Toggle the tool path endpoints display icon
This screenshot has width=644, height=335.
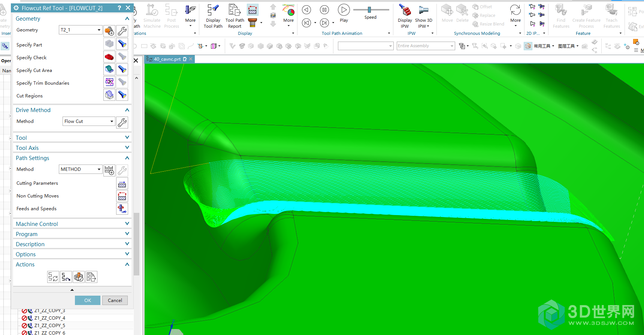pyautogui.click(x=253, y=10)
